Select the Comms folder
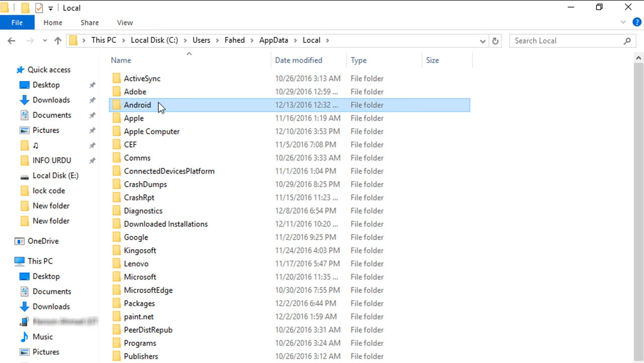The width and height of the screenshot is (644, 363). (x=137, y=158)
